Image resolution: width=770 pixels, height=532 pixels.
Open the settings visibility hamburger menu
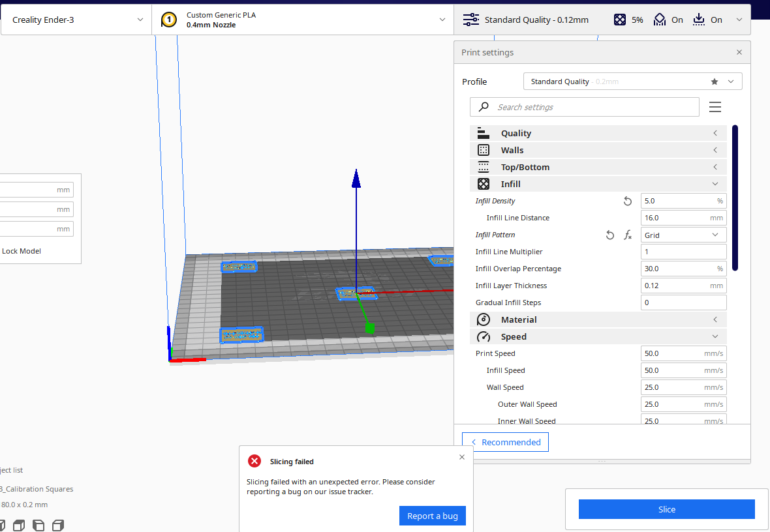point(715,107)
